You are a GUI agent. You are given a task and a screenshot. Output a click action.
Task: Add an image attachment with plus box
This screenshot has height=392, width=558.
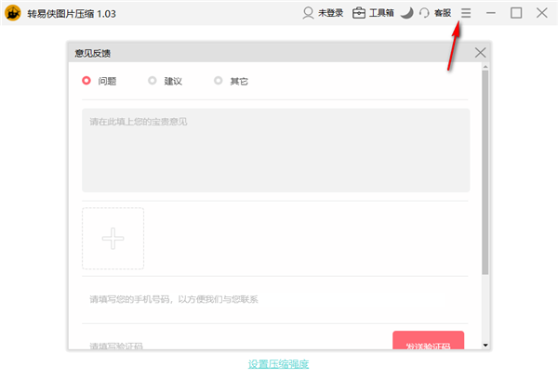click(113, 238)
